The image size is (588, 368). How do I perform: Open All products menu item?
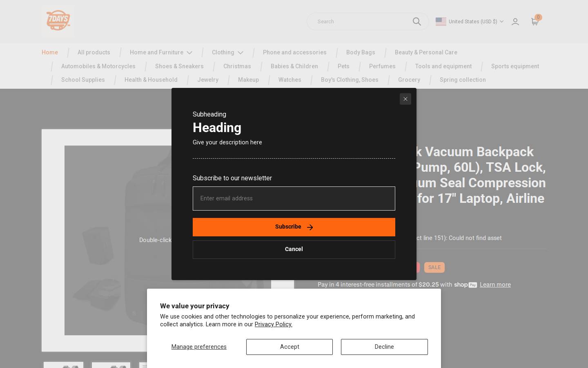tap(94, 52)
